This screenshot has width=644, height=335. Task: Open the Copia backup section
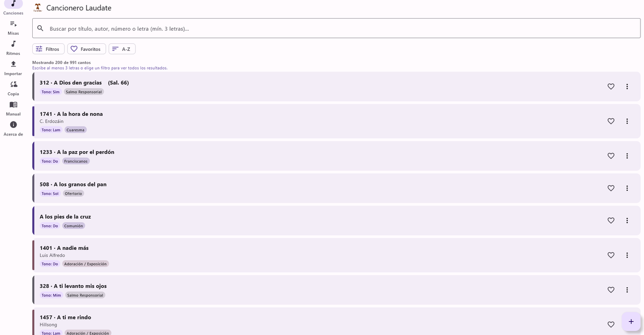coord(13,88)
